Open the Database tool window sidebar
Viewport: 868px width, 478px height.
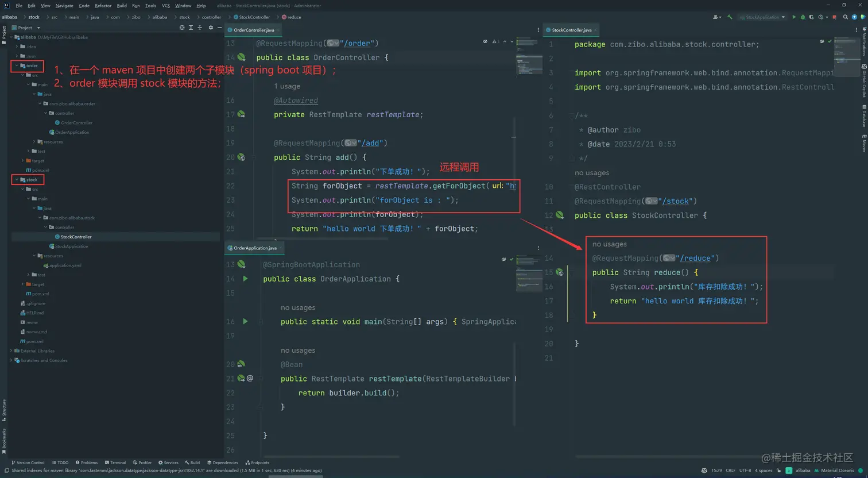pos(863,115)
